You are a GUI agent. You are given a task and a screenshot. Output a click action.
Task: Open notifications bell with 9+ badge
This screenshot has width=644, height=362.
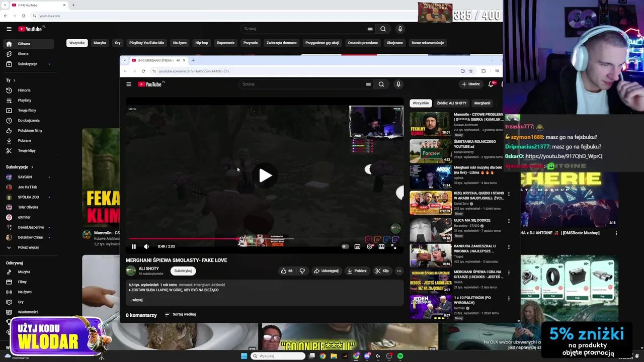491,84
